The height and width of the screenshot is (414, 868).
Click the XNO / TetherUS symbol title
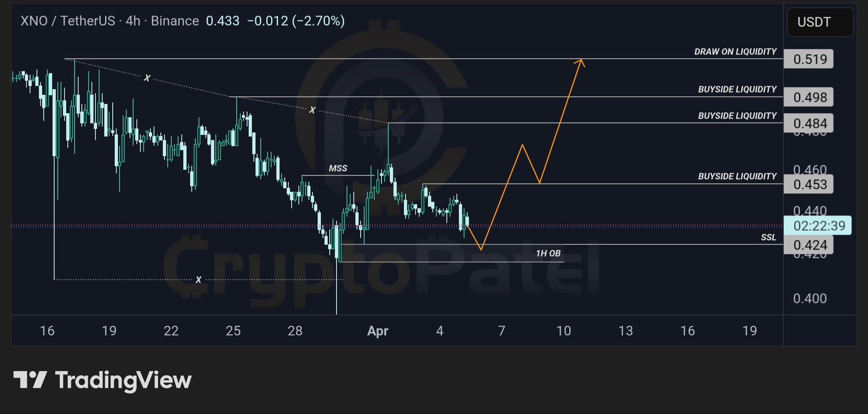point(68,21)
